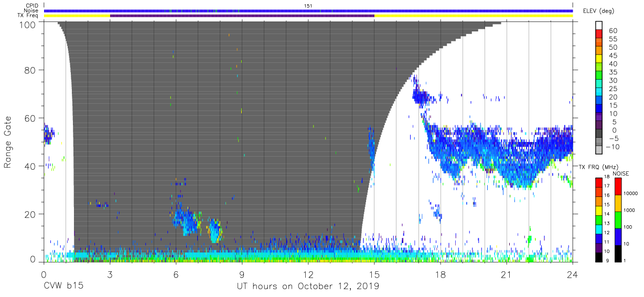Click the y-axis tick label 60

pos(30,118)
